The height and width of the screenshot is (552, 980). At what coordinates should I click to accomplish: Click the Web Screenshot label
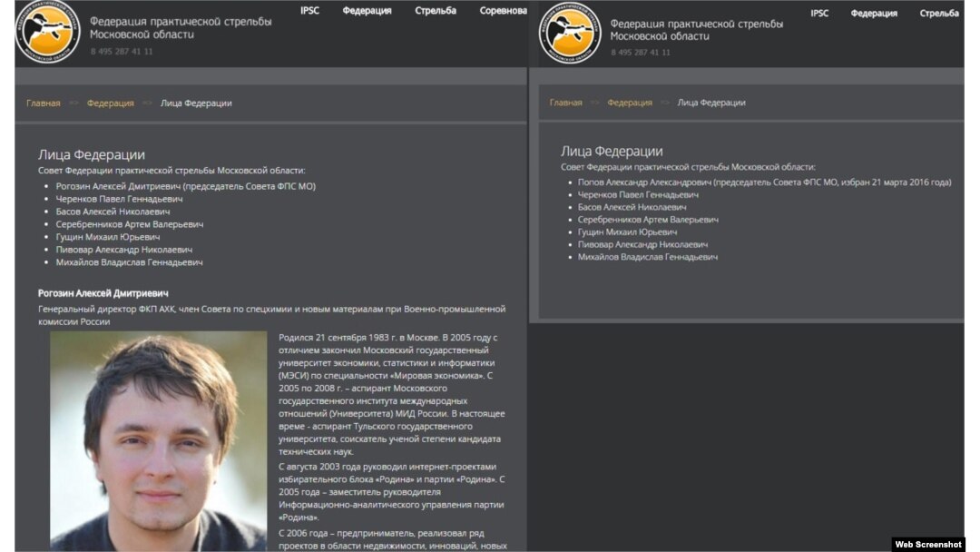(x=927, y=544)
